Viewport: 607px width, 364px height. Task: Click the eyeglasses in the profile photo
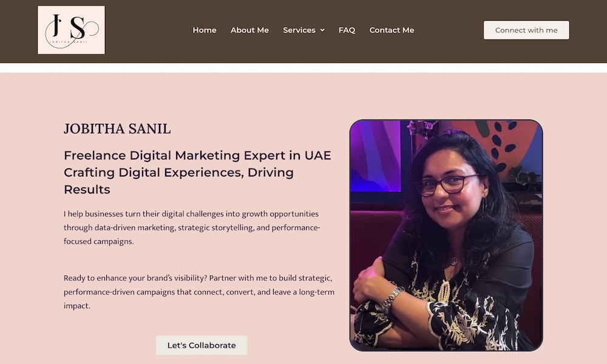(x=446, y=184)
